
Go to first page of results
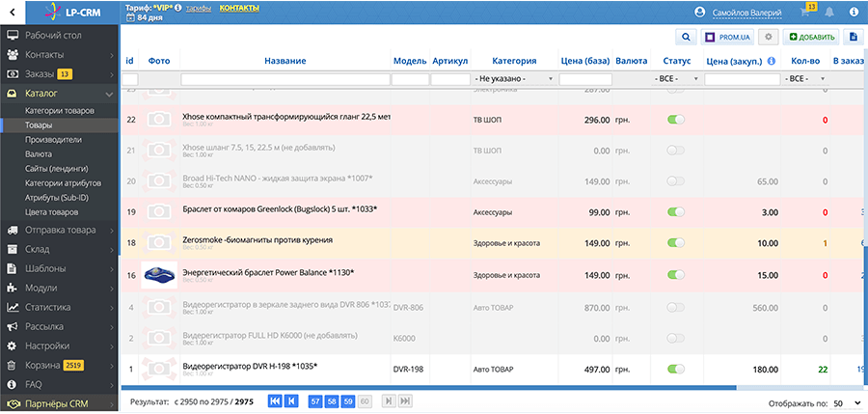pos(275,401)
